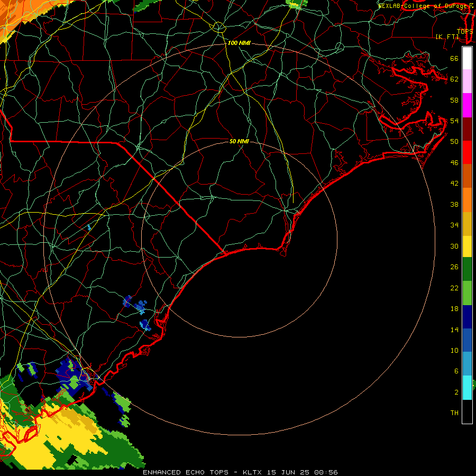476x476 pixels.
Task: Pick the dark maroon legend swatch below 54
Action: point(467,129)
